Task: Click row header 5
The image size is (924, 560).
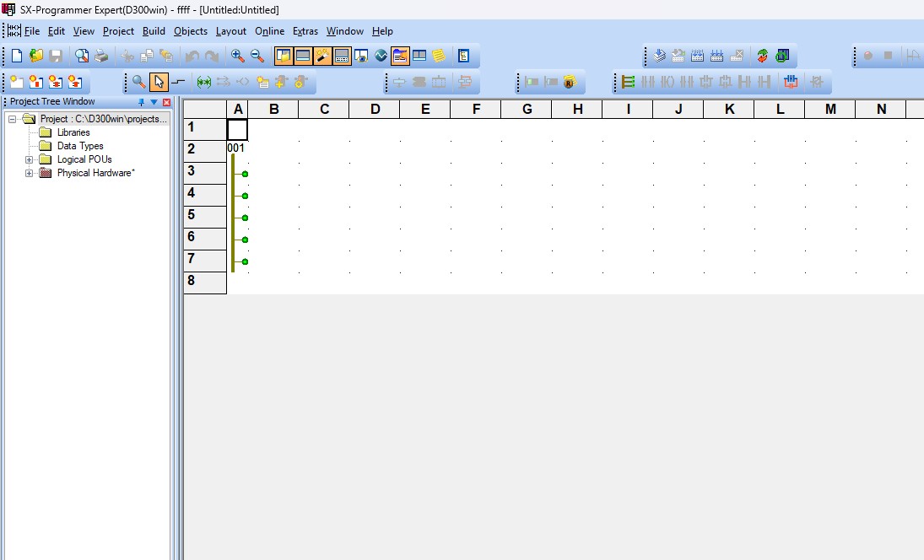Action: 205,218
